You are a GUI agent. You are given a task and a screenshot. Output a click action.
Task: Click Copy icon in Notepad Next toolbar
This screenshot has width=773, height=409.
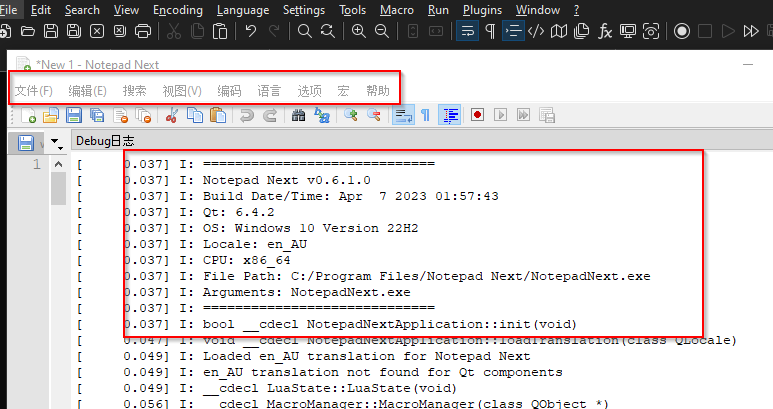coord(195,115)
